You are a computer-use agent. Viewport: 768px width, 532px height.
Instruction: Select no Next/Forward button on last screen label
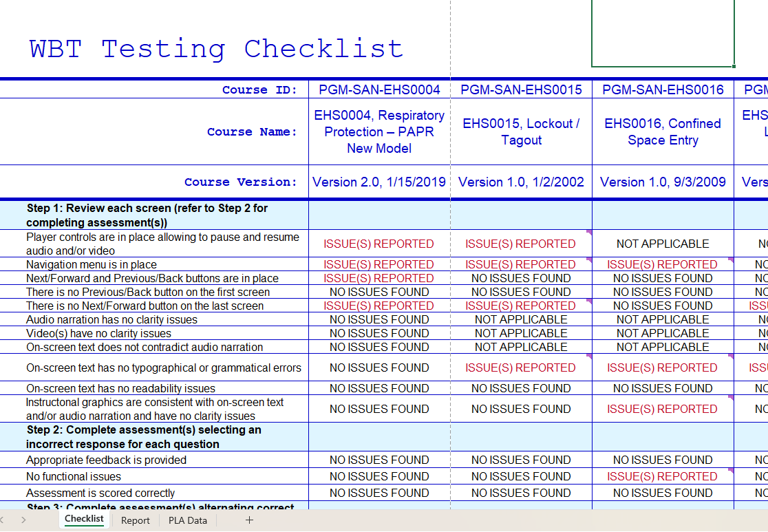point(153,306)
